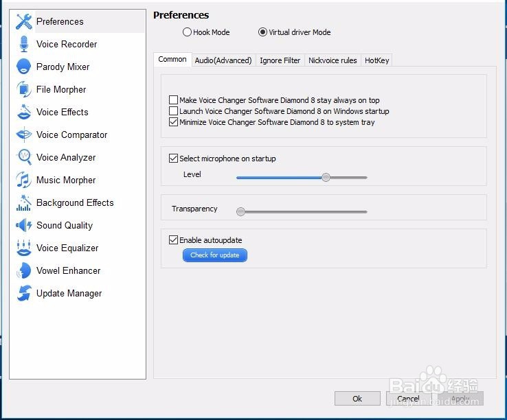
Task: Click the Transparency slider track
Action: coord(302,212)
